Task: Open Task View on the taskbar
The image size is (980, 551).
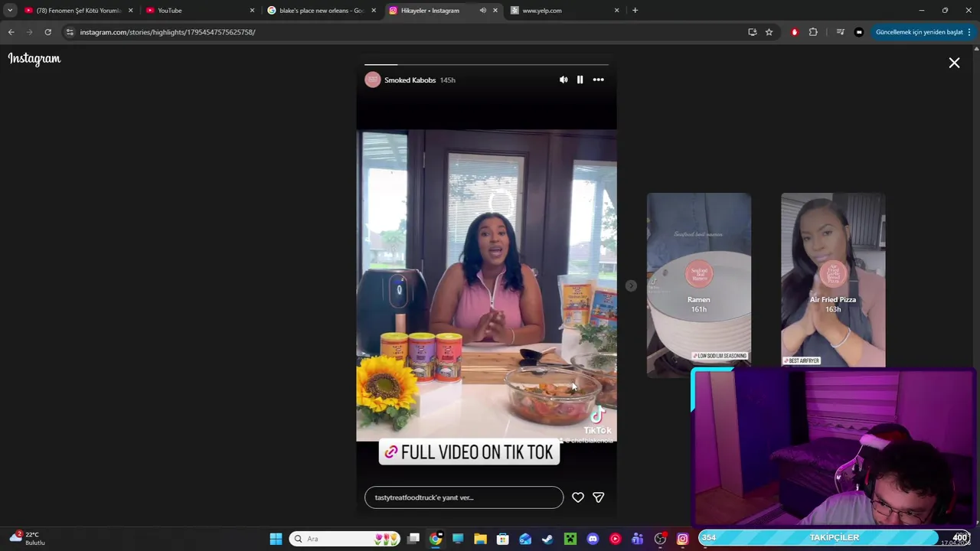Action: [413, 539]
